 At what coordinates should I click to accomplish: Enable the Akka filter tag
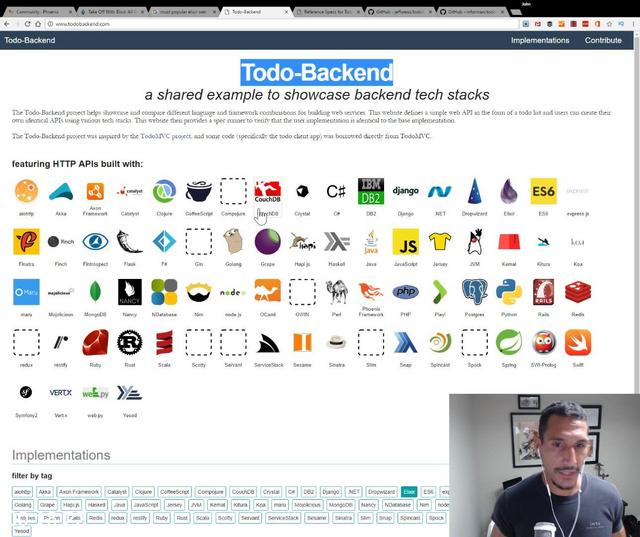(44, 492)
